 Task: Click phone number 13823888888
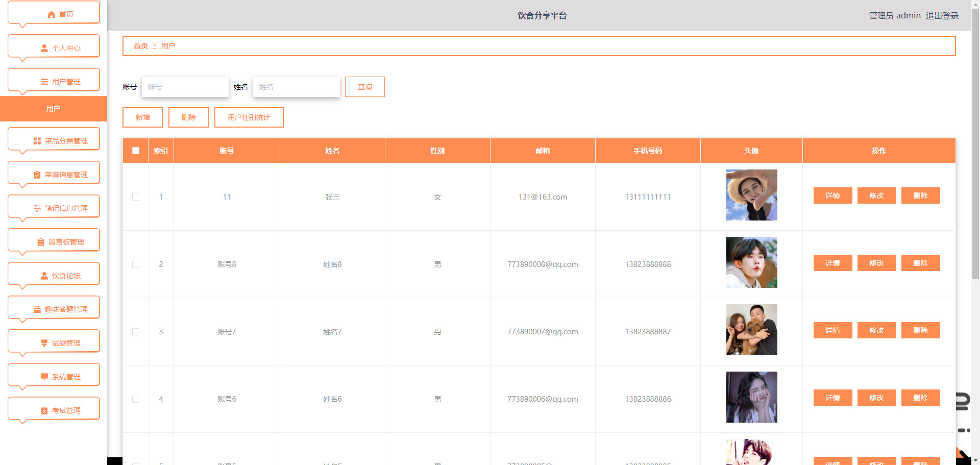(648, 264)
